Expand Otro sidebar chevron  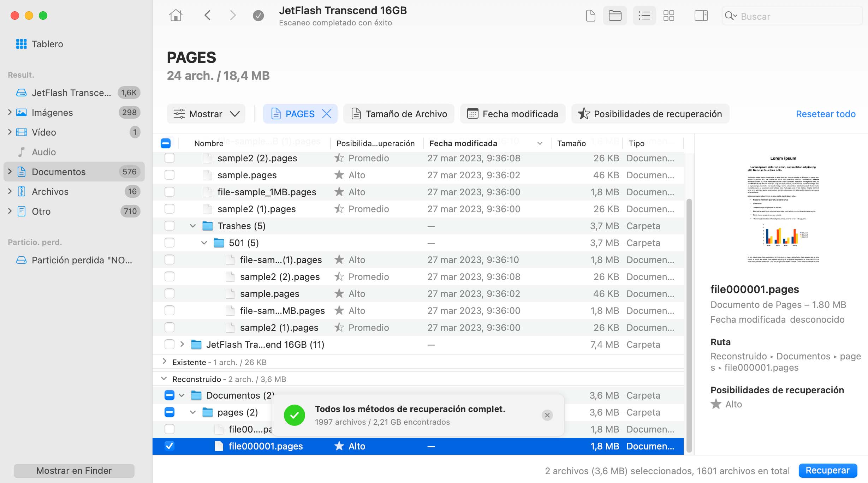click(10, 211)
